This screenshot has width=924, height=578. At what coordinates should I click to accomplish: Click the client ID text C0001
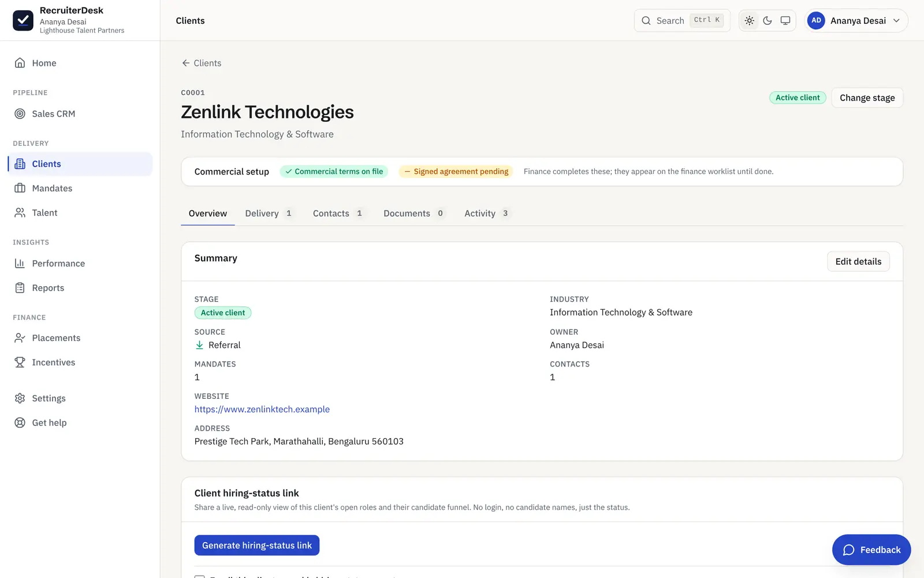(193, 92)
